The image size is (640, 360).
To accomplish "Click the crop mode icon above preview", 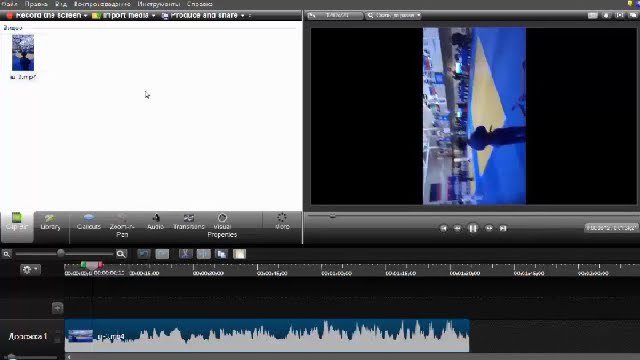I will click(593, 16).
